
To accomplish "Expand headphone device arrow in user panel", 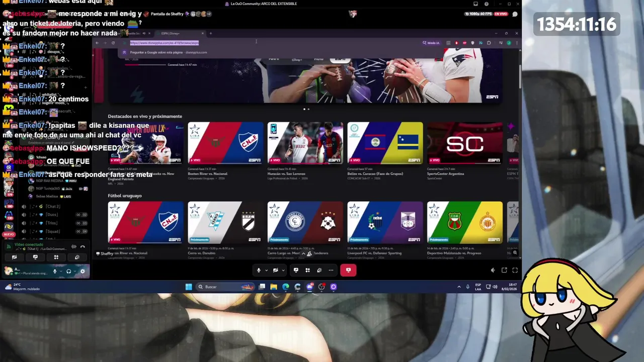I will point(75,271).
